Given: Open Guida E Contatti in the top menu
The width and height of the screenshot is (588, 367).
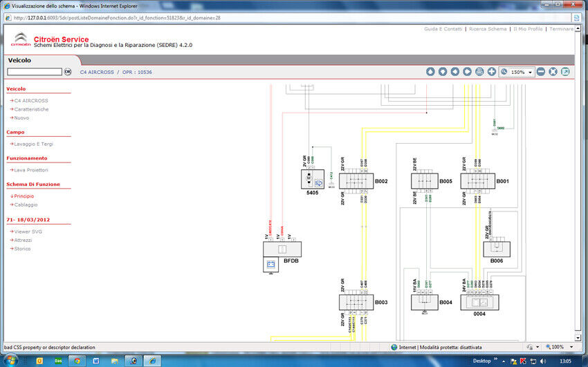Looking at the screenshot, I should click(443, 29).
